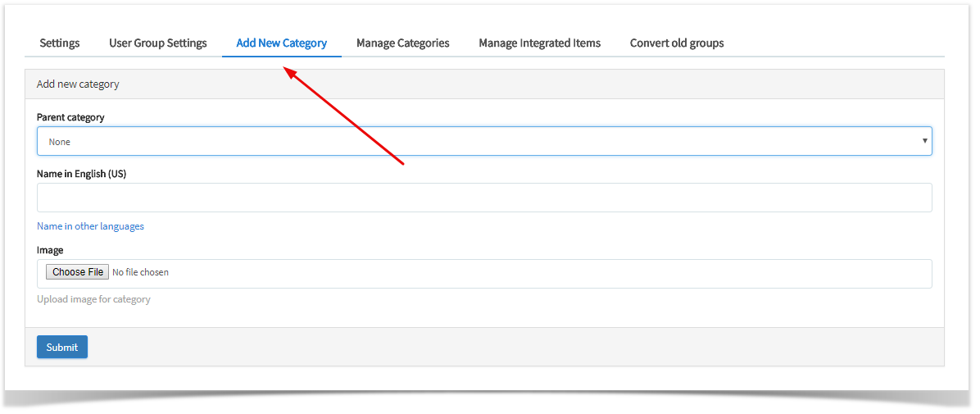Image resolution: width=980 pixels, height=414 pixels.
Task: Click empty area of Image upload box
Action: click(x=550, y=274)
